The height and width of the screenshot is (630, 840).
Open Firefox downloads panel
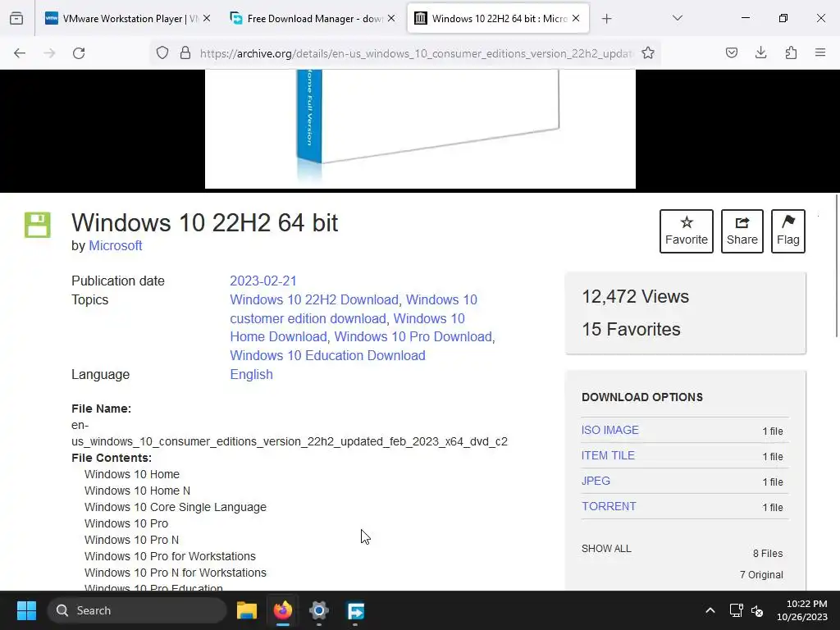(x=760, y=52)
